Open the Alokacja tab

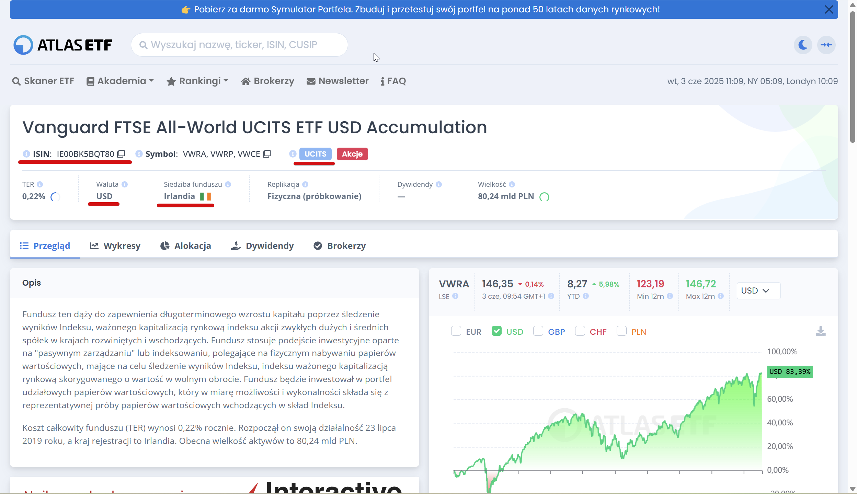click(186, 246)
